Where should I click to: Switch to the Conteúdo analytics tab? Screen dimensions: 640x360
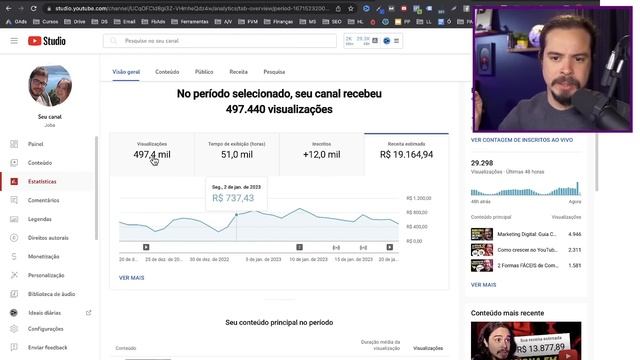tap(167, 72)
